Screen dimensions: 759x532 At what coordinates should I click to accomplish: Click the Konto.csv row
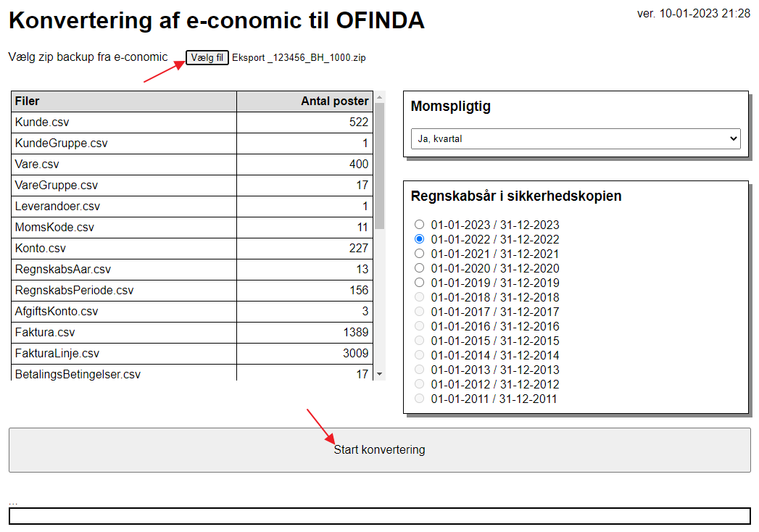tap(191, 249)
